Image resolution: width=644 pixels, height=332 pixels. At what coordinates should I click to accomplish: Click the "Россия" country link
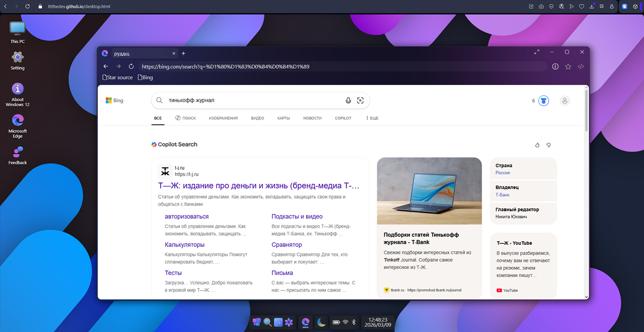coord(503,173)
